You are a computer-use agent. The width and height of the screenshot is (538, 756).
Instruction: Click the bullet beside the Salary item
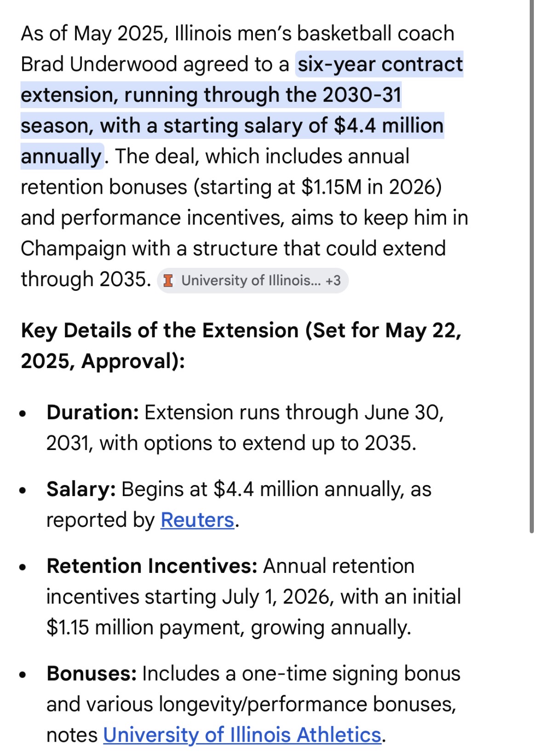coord(23,490)
